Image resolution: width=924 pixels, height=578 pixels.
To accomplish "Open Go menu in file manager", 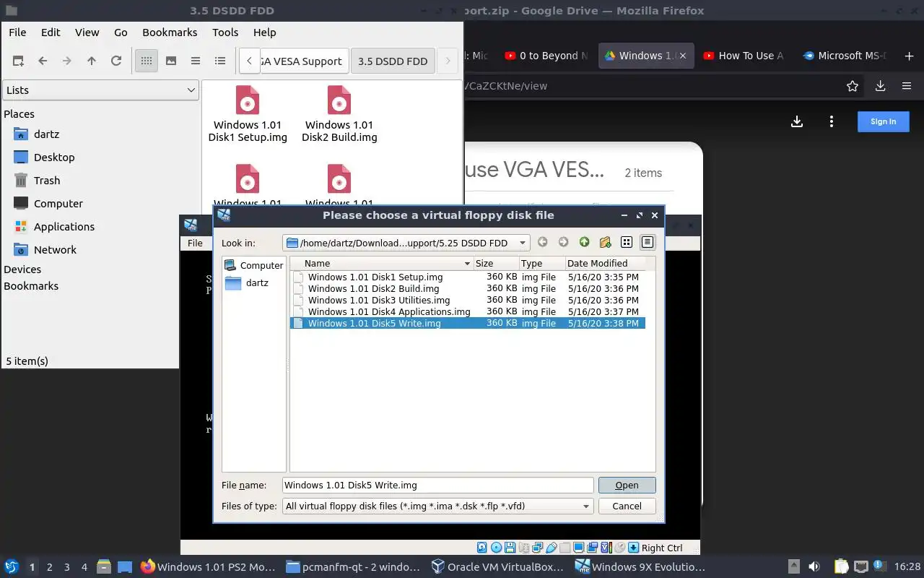I will 121,33.
